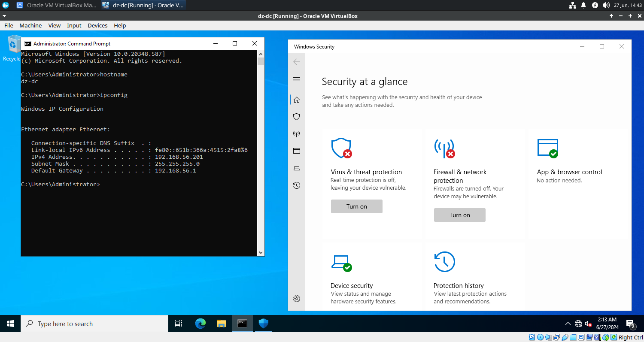The image size is (644, 342).
Task: Open host volume speaker icon
Action: tap(606, 5)
